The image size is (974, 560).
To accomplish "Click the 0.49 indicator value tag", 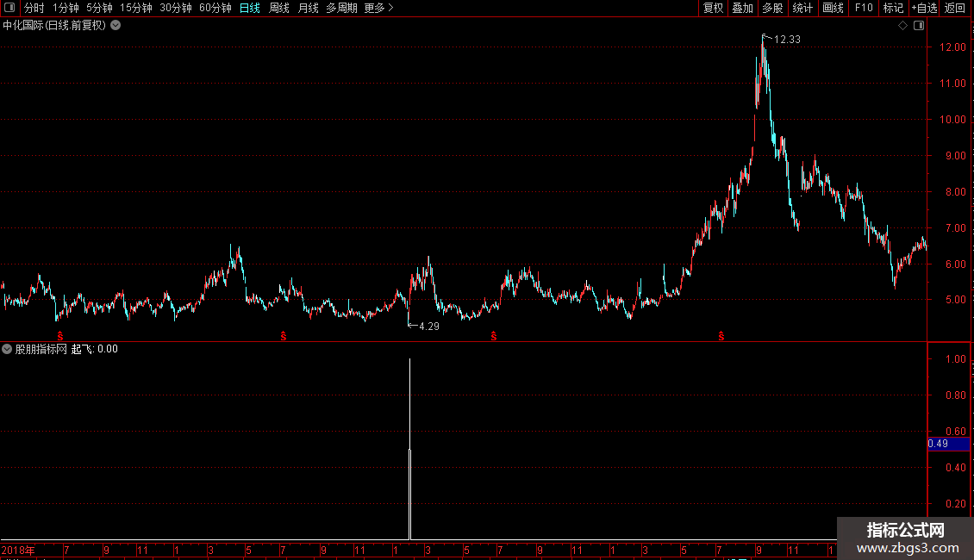I will tap(948, 444).
